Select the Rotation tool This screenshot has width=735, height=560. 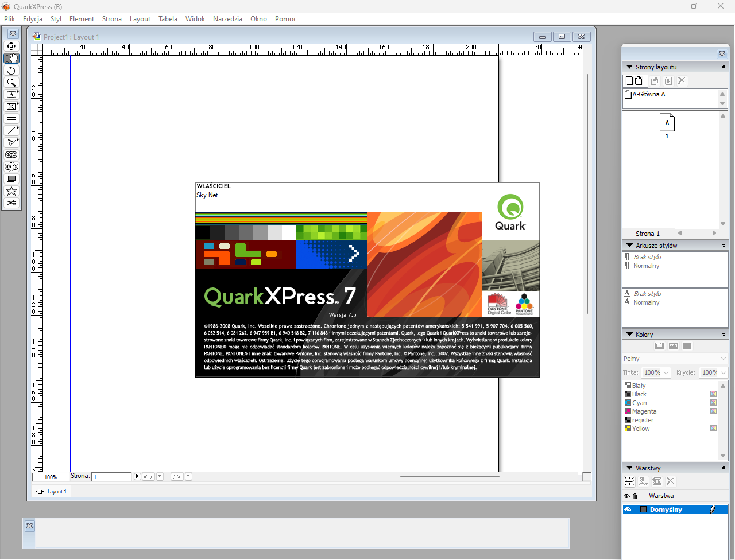(11, 70)
